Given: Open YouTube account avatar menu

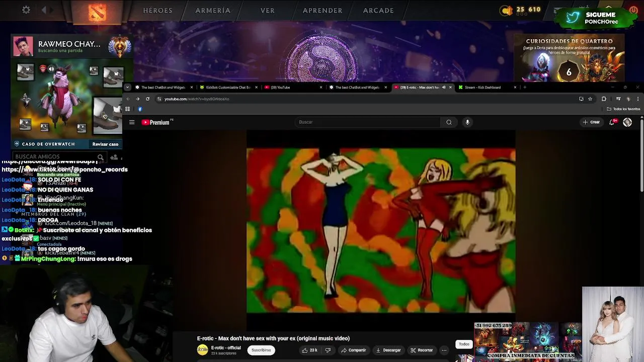Looking at the screenshot, I should [627, 122].
